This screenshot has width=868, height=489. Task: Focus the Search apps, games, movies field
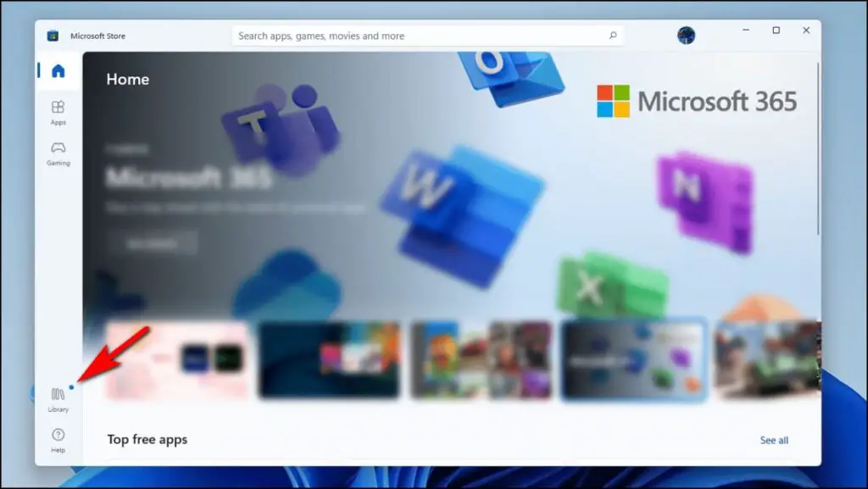click(x=428, y=36)
